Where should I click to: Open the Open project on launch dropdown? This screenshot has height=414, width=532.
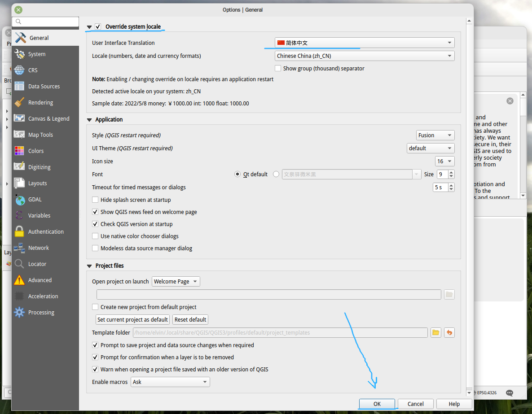[x=176, y=281]
